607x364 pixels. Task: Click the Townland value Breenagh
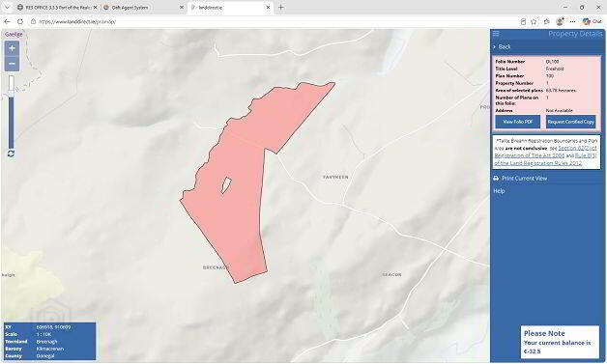coord(46,342)
